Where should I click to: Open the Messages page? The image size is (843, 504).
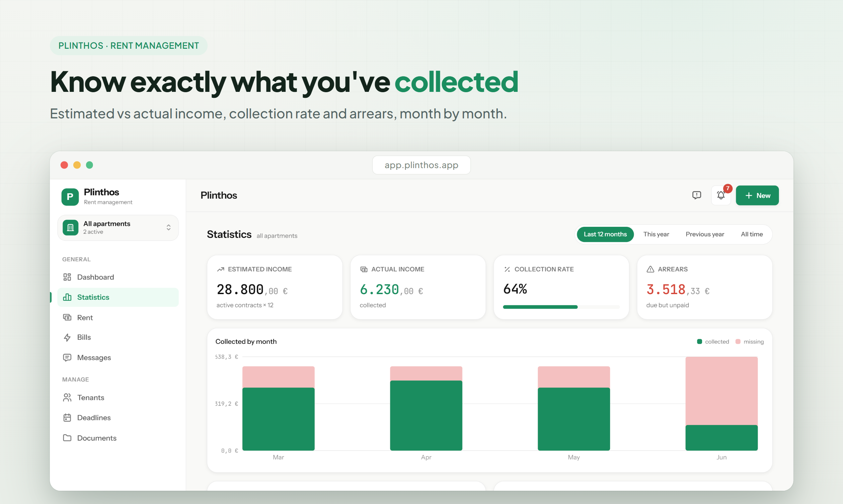(118, 358)
